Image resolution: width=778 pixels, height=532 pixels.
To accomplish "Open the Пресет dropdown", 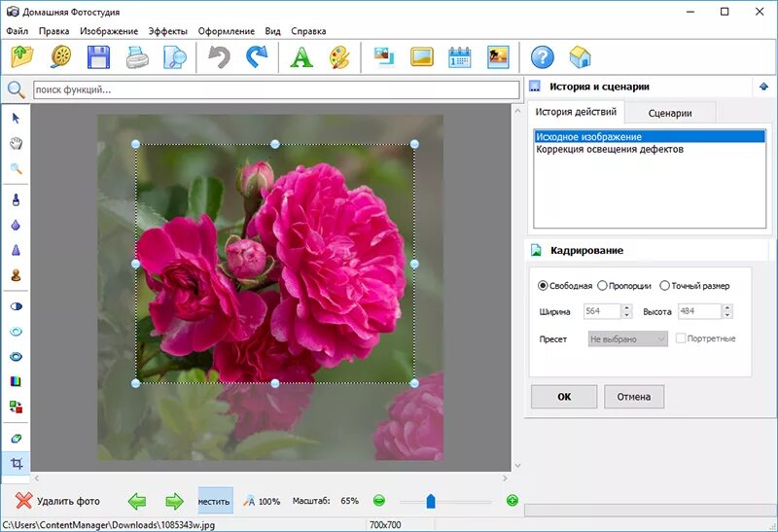I will click(x=627, y=339).
